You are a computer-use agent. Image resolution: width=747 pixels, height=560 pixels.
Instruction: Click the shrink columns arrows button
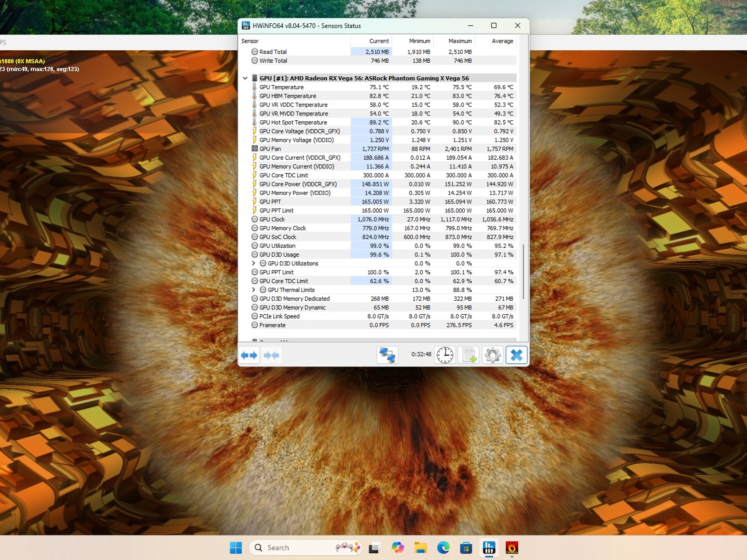(271, 355)
